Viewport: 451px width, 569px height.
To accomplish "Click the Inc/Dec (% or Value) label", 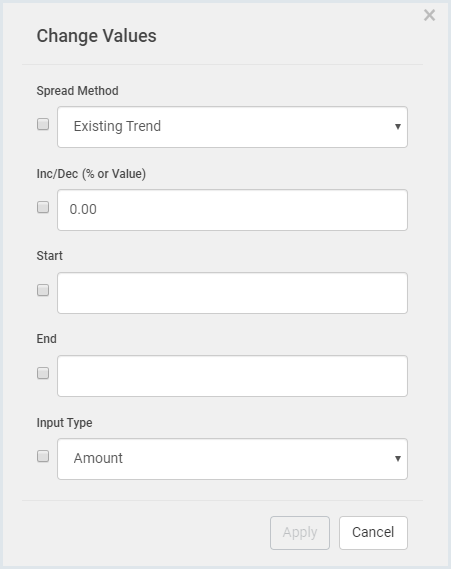I will point(91,174).
